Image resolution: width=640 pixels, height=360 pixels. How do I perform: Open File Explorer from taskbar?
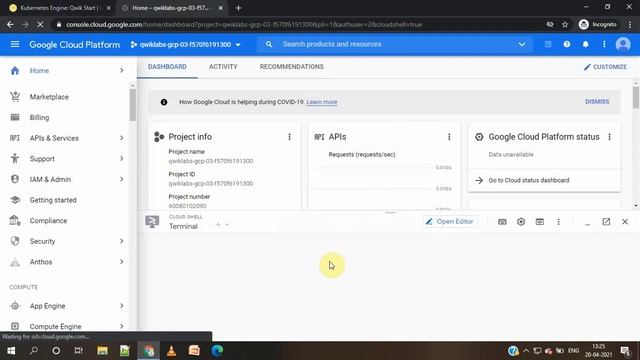click(102, 351)
